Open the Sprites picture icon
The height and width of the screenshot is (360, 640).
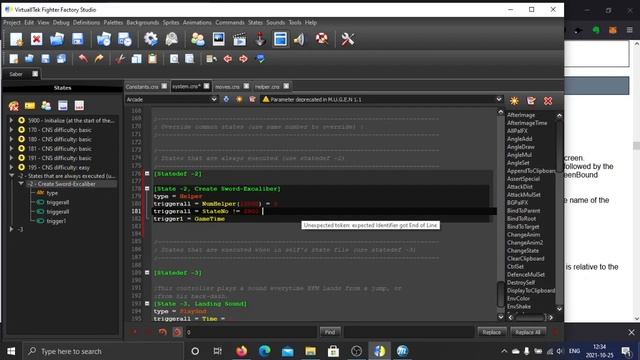click(218, 39)
